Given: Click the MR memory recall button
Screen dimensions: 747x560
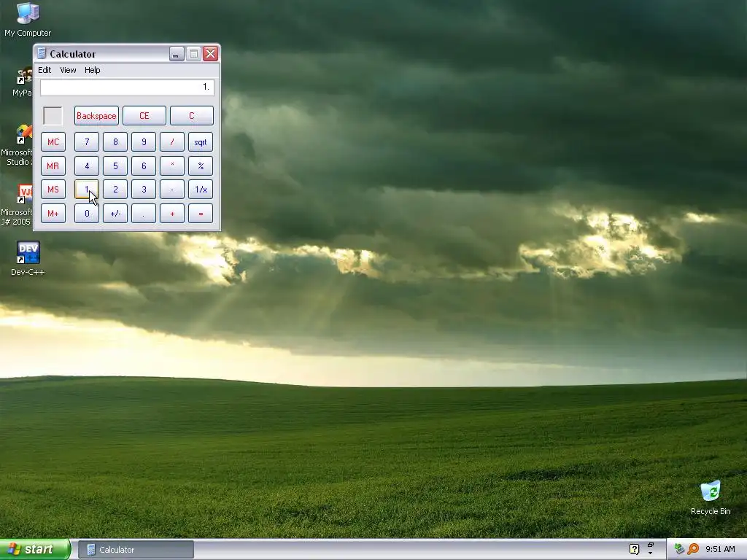Looking at the screenshot, I should (53, 166).
